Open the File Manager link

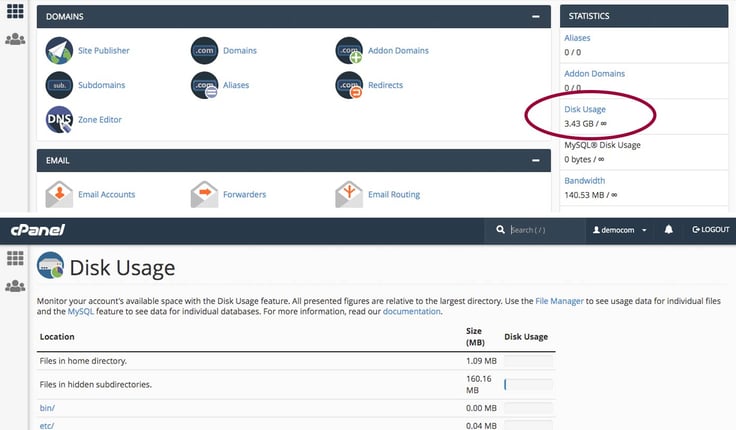[x=559, y=301]
